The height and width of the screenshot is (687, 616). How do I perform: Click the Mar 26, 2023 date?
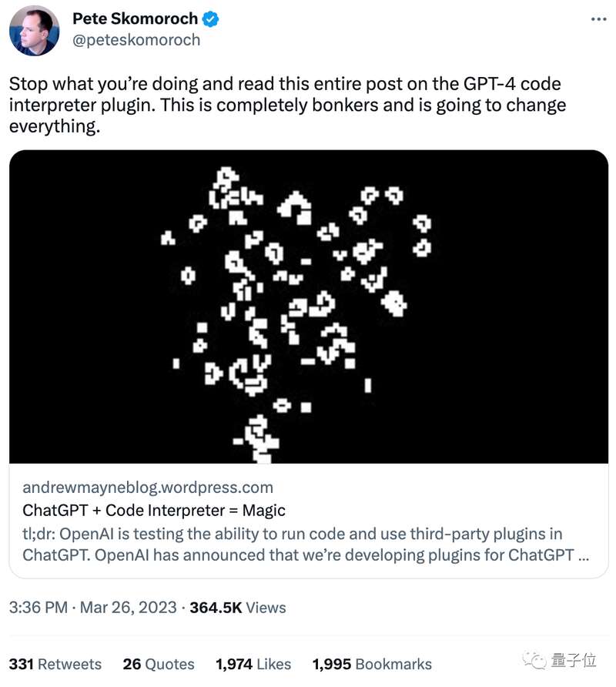129,608
